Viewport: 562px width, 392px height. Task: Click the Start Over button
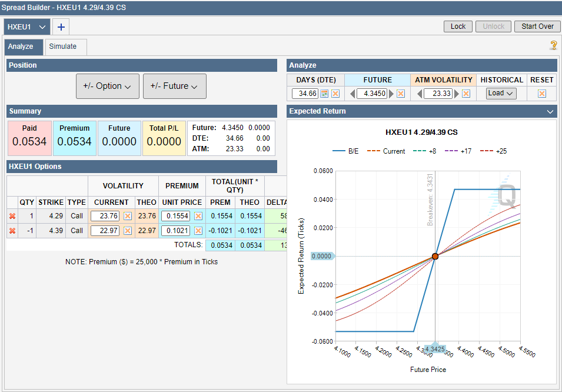coord(537,26)
